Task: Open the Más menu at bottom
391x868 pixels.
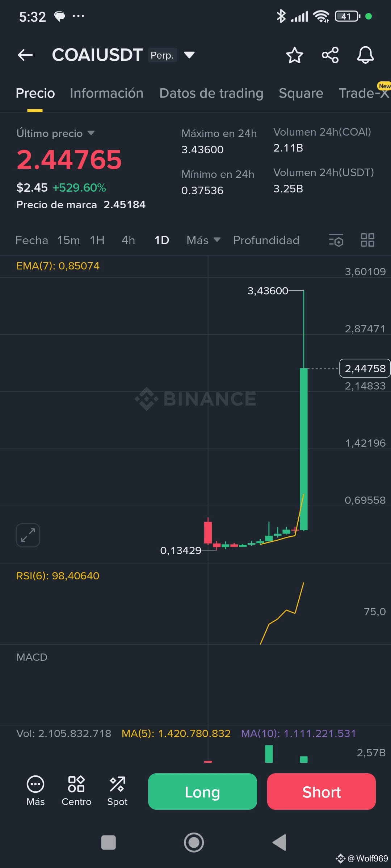Action: point(35,791)
